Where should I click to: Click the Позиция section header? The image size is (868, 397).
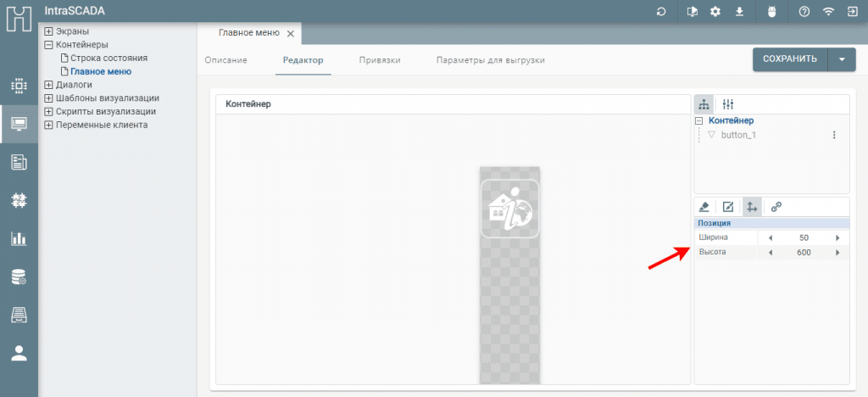pos(771,223)
